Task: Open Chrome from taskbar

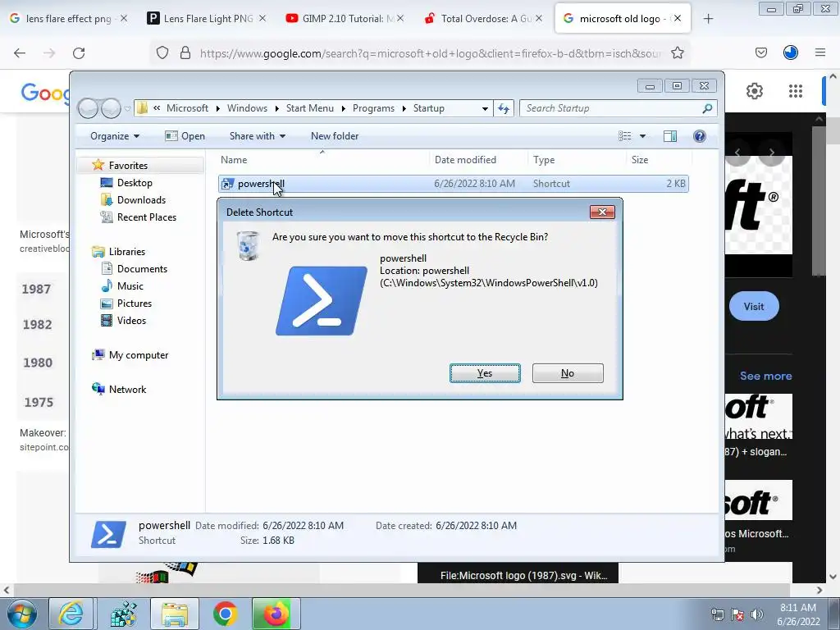Action: [x=225, y=614]
